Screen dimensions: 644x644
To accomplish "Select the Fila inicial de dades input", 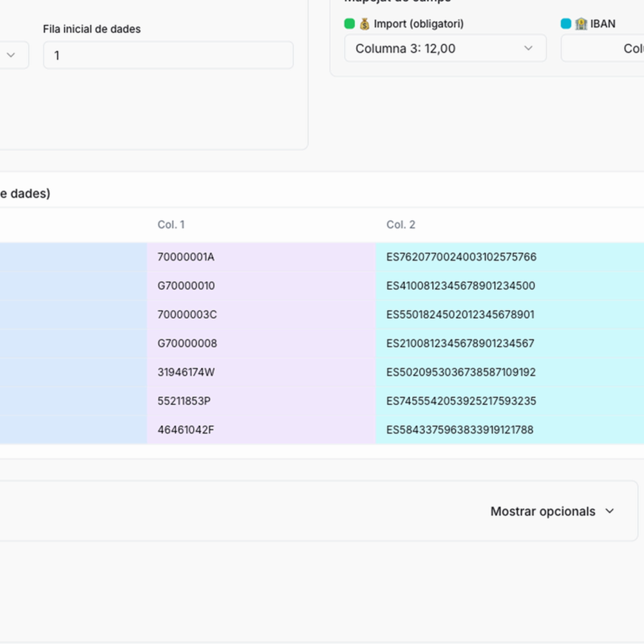I will click(167, 55).
